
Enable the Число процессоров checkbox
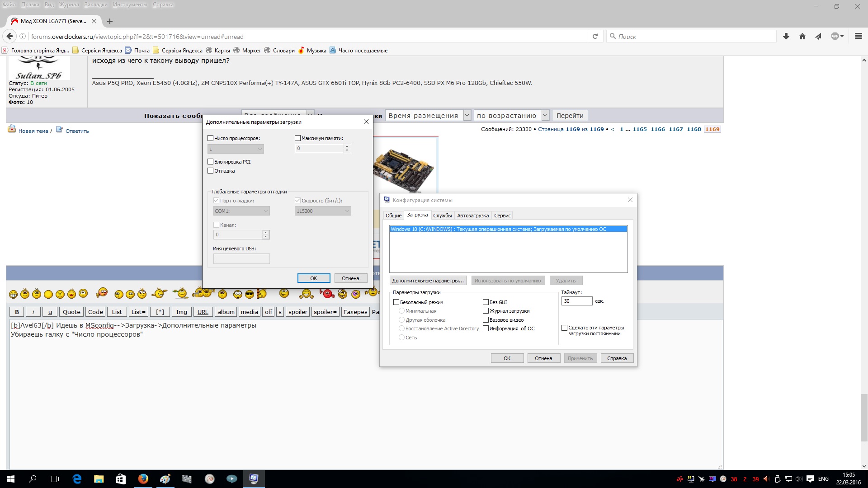point(210,138)
